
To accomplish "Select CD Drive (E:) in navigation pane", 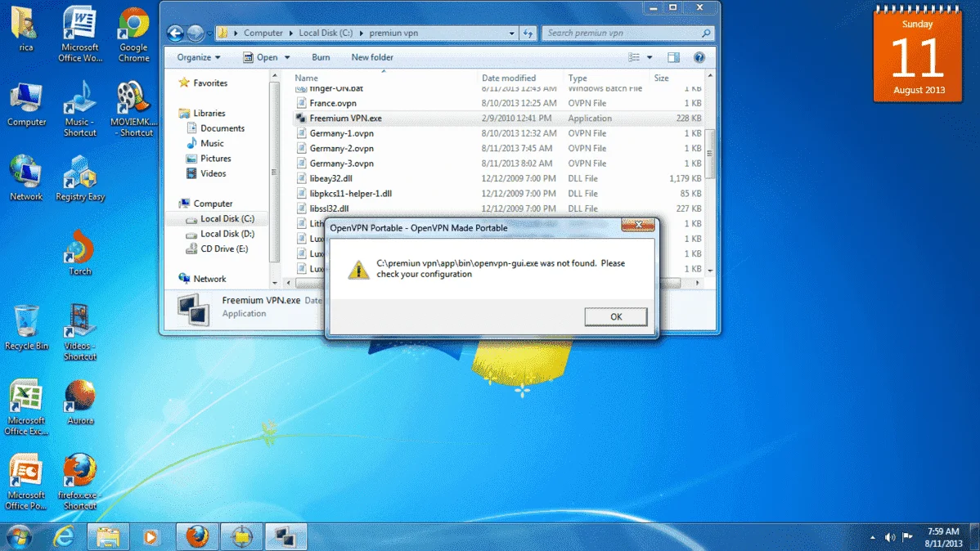I will point(224,249).
